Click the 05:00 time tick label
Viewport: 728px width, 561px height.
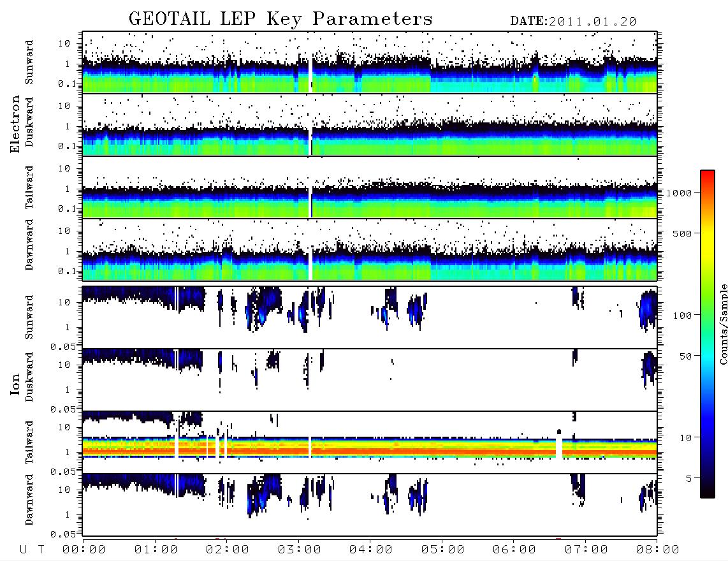pos(443,550)
